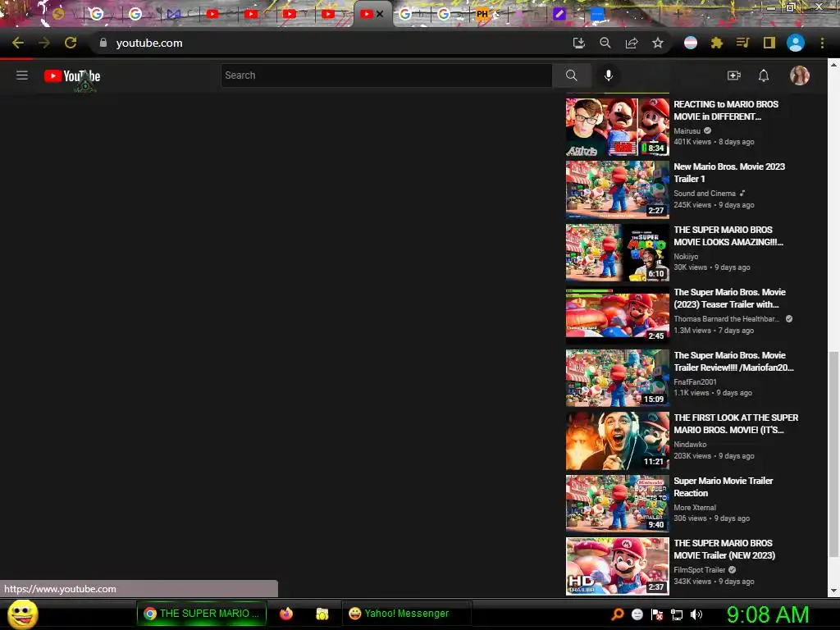
Task: Click the YouTube search magnifier button
Action: tap(572, 75)
